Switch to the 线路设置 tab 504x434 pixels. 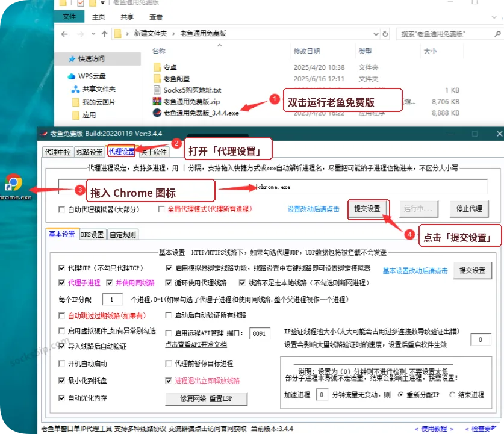89,152
